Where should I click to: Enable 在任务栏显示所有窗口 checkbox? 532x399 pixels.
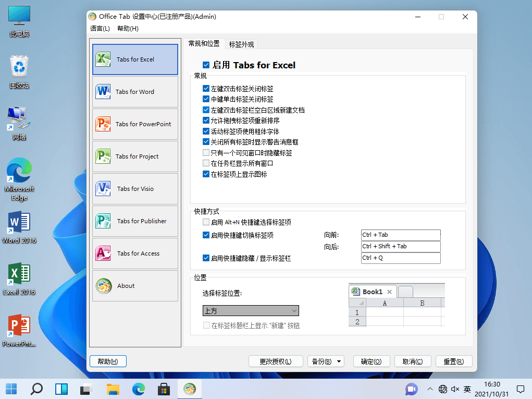(x=206, y=163)
